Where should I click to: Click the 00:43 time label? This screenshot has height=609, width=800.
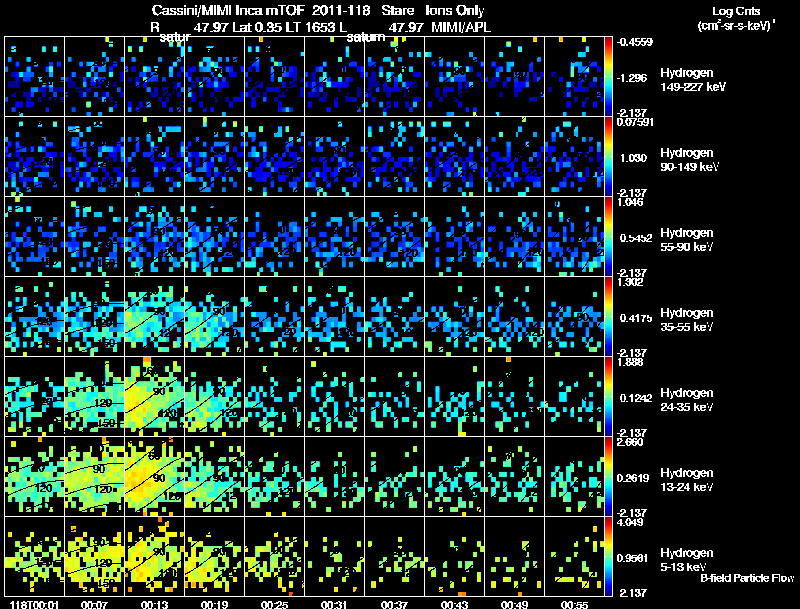pyautogui.click(x=454, y=604)
